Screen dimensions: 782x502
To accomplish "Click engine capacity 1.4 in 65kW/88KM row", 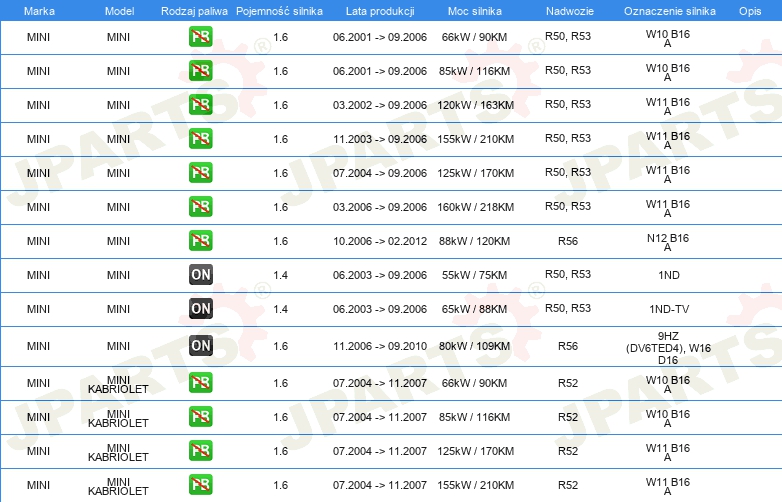I will pos(280,309).
